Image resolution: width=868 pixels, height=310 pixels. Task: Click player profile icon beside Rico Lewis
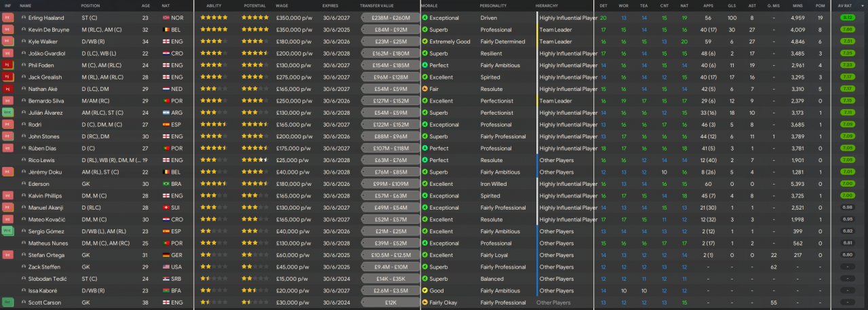click(x=24, y=160)
